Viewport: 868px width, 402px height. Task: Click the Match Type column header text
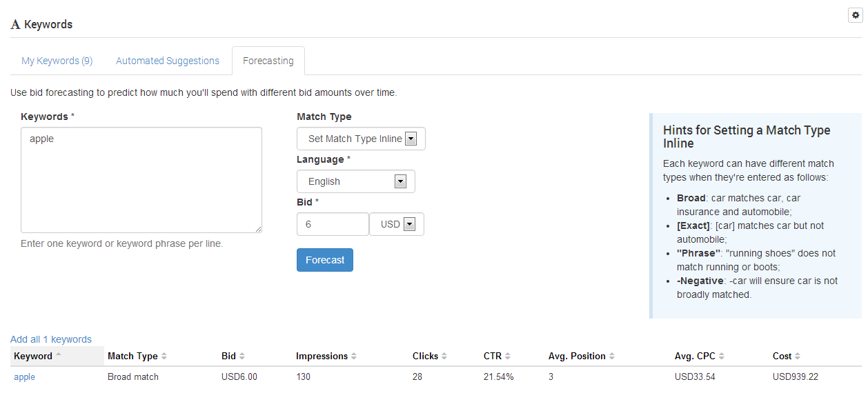[x=132, y=356]
